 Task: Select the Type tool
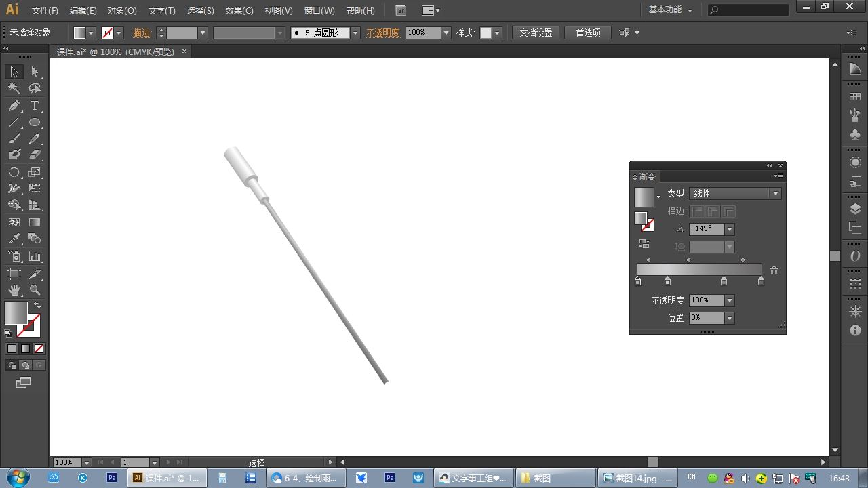(x=35, y=106)
